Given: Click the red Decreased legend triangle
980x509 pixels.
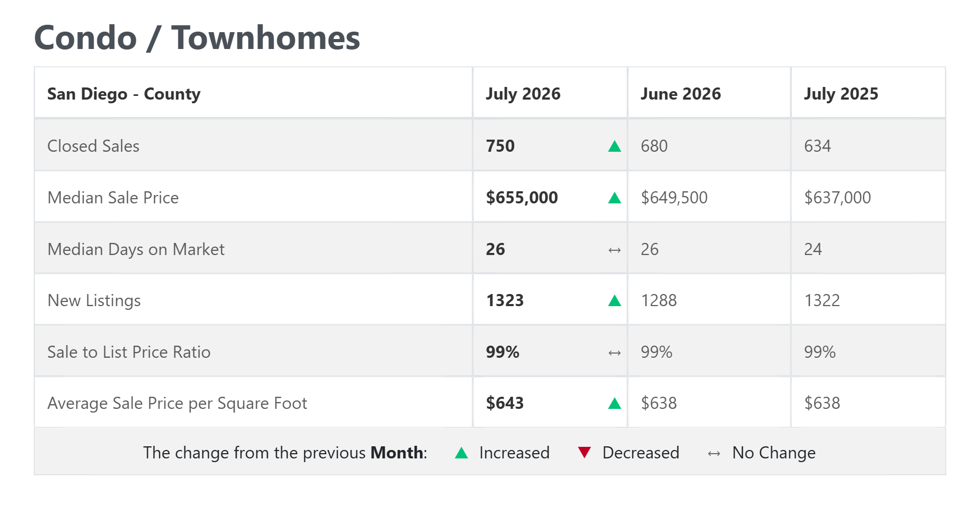Looking at the screenshot, I should [x=584, y=453].
